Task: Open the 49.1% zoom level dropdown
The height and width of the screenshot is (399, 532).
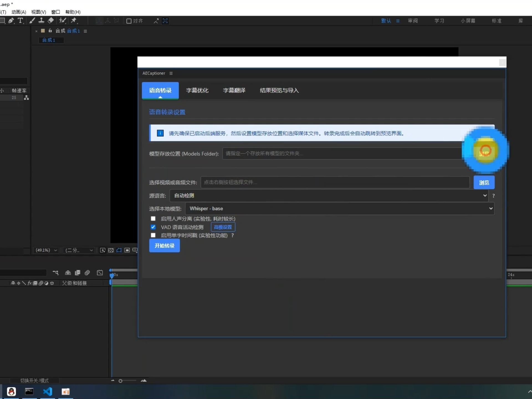Action: coord(46,250)
